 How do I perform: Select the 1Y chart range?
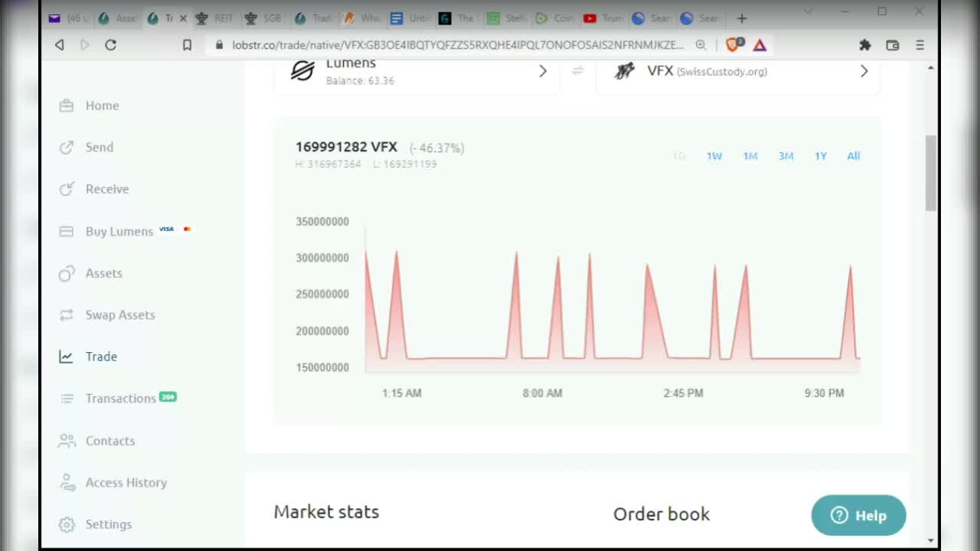(x=821, y=156)
